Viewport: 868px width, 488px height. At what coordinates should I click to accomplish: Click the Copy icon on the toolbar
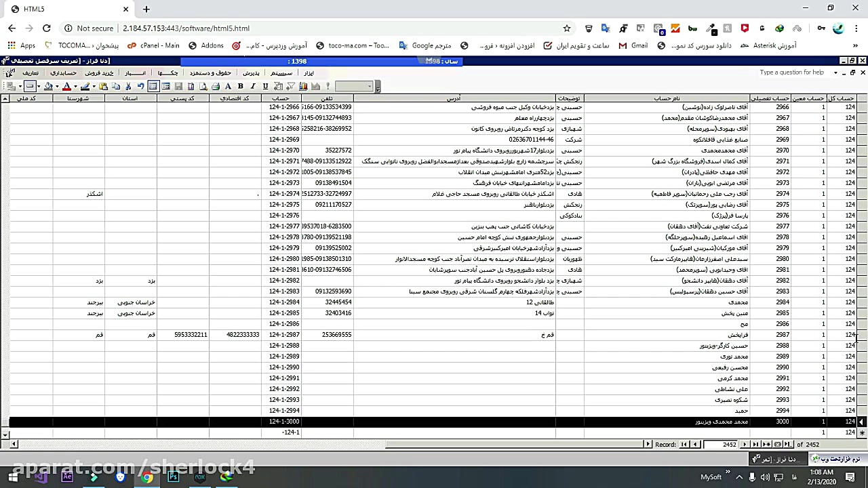(x=115, y=87)
